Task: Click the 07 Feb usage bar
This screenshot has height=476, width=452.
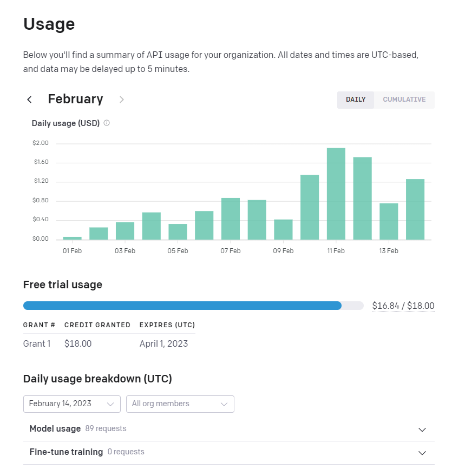Action: 231,219
